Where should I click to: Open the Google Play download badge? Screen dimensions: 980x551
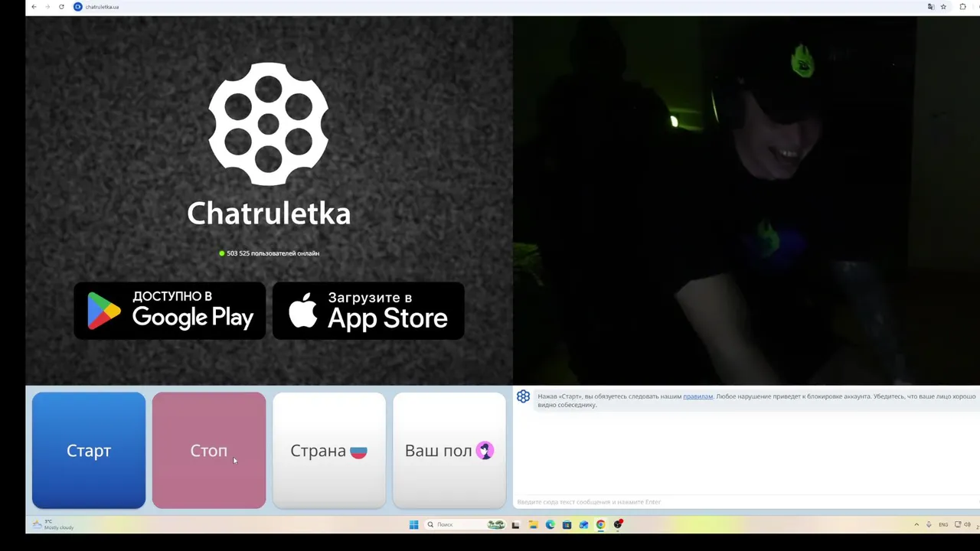(170, 311)
